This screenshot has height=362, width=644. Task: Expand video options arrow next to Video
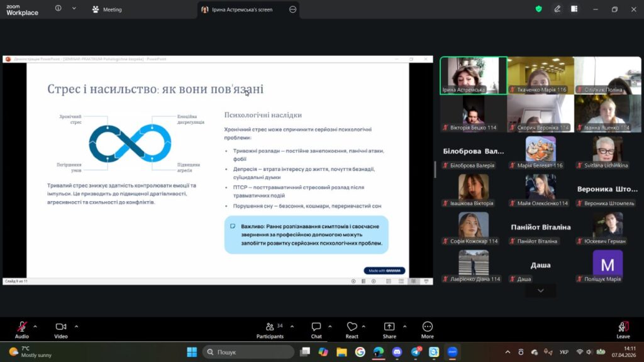(77, 326)
